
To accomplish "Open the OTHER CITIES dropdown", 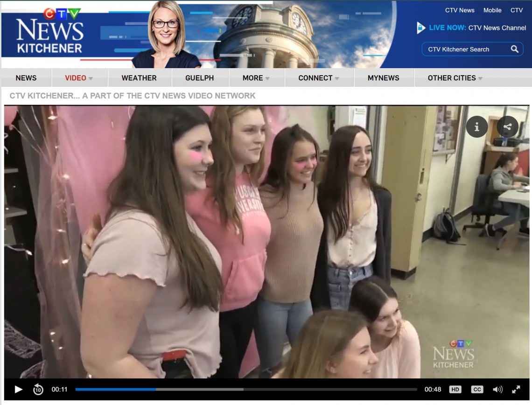I will [455, 78].
